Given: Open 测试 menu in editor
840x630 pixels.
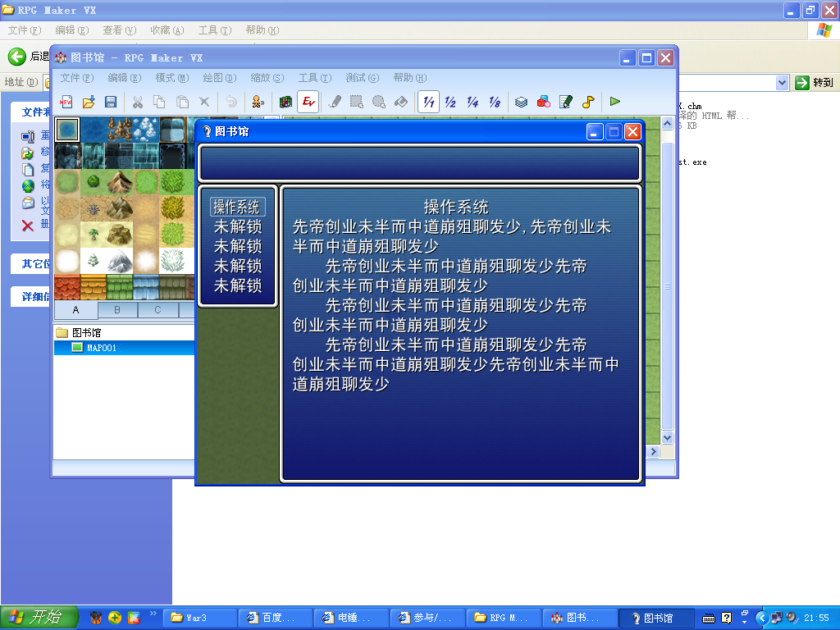Looking at the screenshot, I should [x=363, y=78].
